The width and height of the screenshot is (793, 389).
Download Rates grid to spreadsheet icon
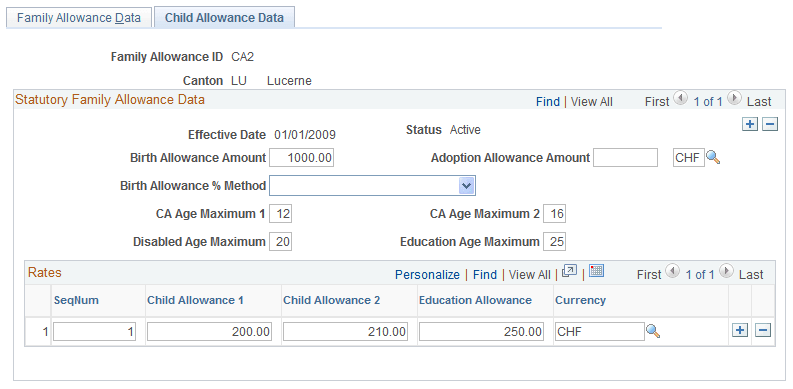tap(597, 271)
